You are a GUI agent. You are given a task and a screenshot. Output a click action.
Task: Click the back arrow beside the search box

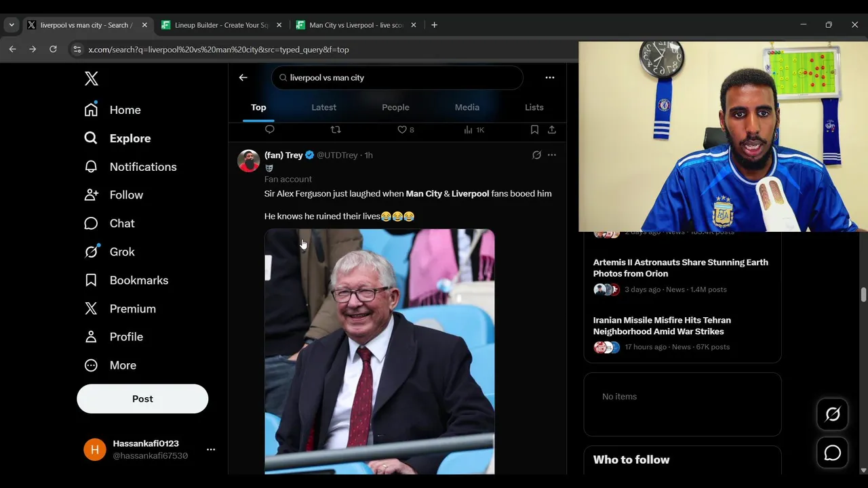pos(243,77)
